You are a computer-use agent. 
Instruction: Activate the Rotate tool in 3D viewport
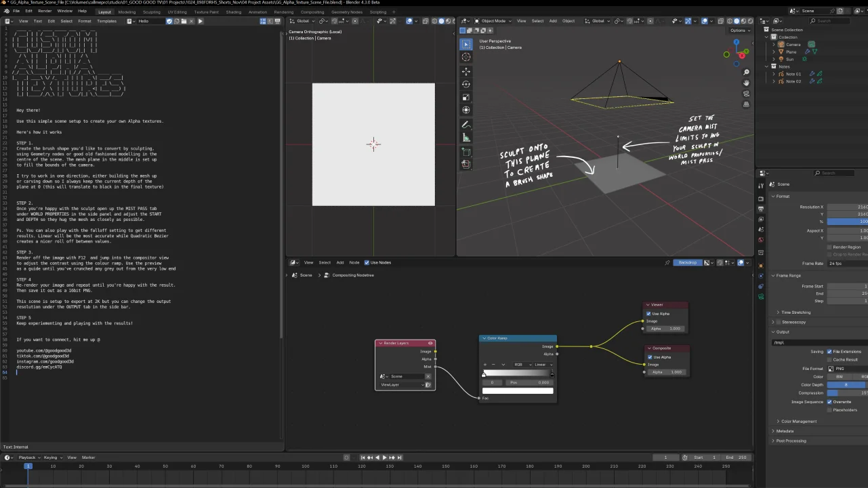pos(466,84)
